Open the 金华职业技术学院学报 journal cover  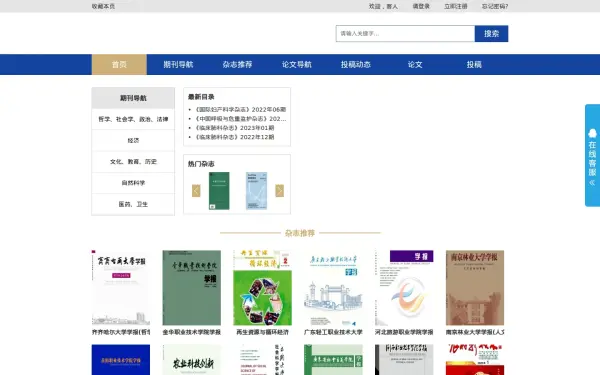point(192,288)
